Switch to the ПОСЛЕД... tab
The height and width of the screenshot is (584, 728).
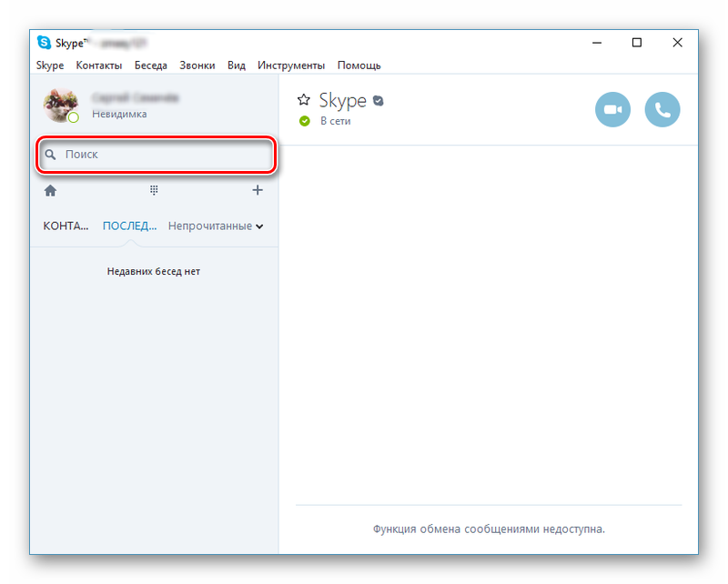click(129, 227)
